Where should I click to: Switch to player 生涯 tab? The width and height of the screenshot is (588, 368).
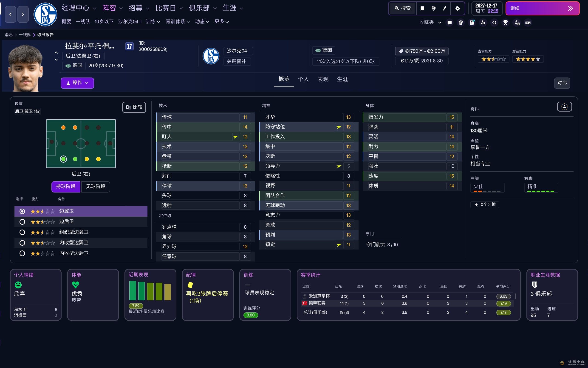click(343, 79)
